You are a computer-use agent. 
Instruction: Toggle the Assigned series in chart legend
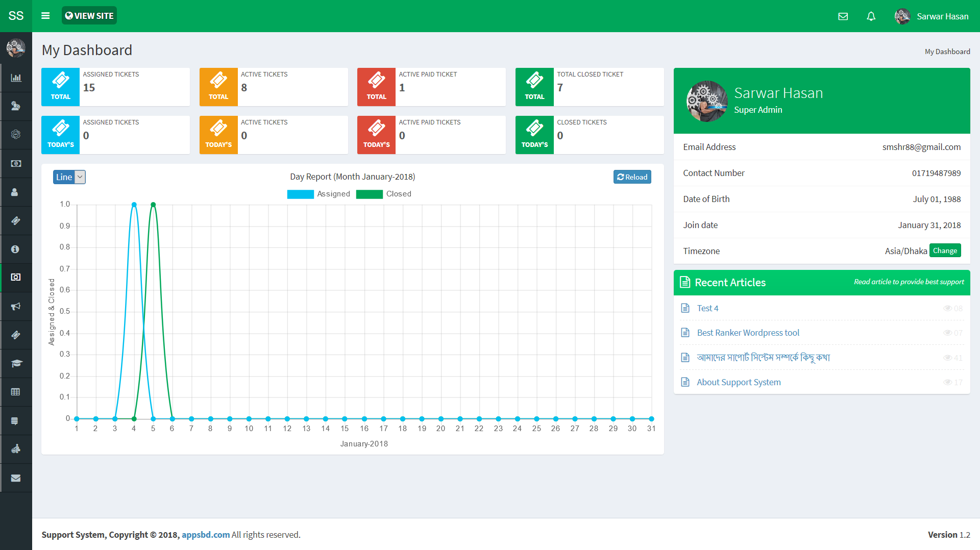pos(318,194)
